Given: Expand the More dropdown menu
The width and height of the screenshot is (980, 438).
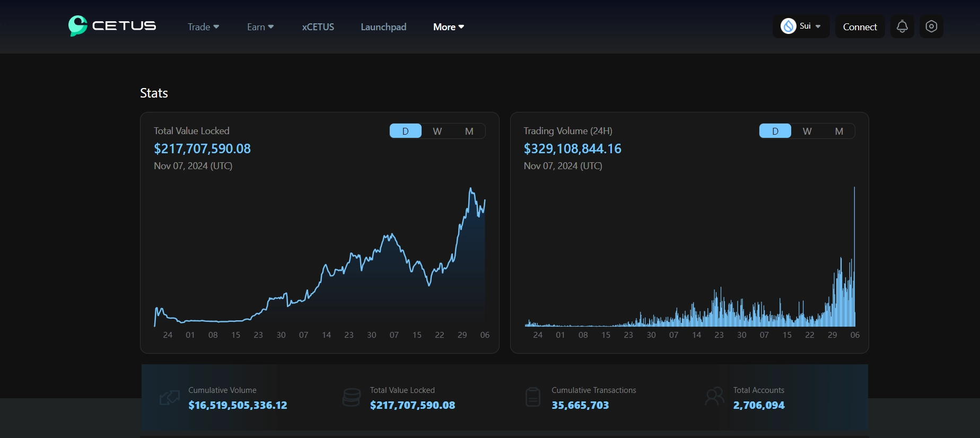Looking at the screenshot, I should pyautogui.click(x=449, y=27).
